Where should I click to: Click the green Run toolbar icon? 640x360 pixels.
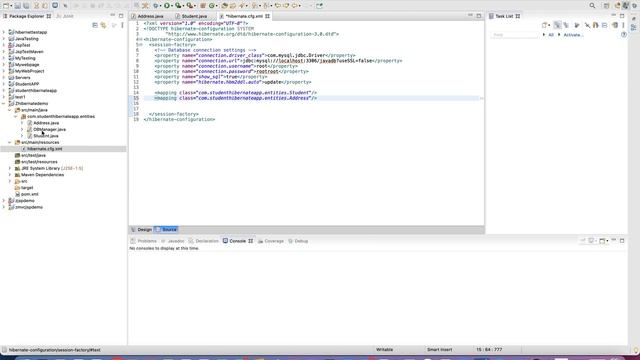(167, 6)
